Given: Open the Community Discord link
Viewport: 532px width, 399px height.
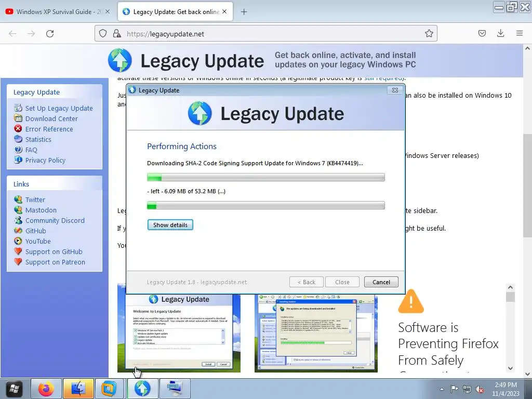Looking at the screenshot, I should pos(55,220).
